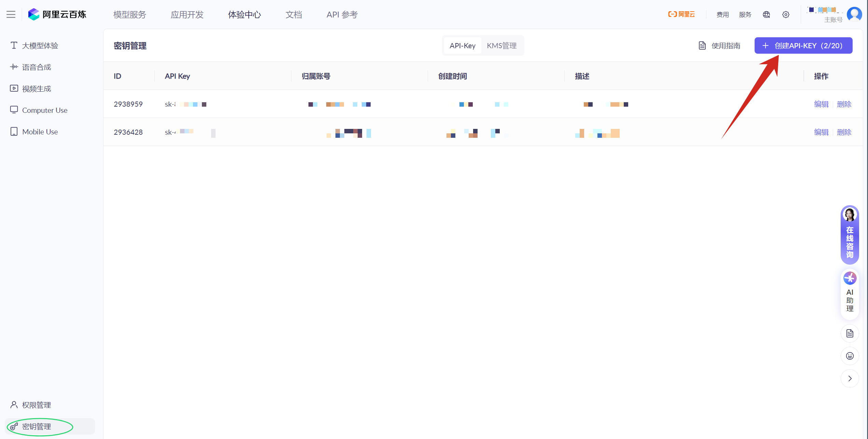Switch to the KMS管理 tab
Viewport: 868px width, 439px height.
coord(501,45)
